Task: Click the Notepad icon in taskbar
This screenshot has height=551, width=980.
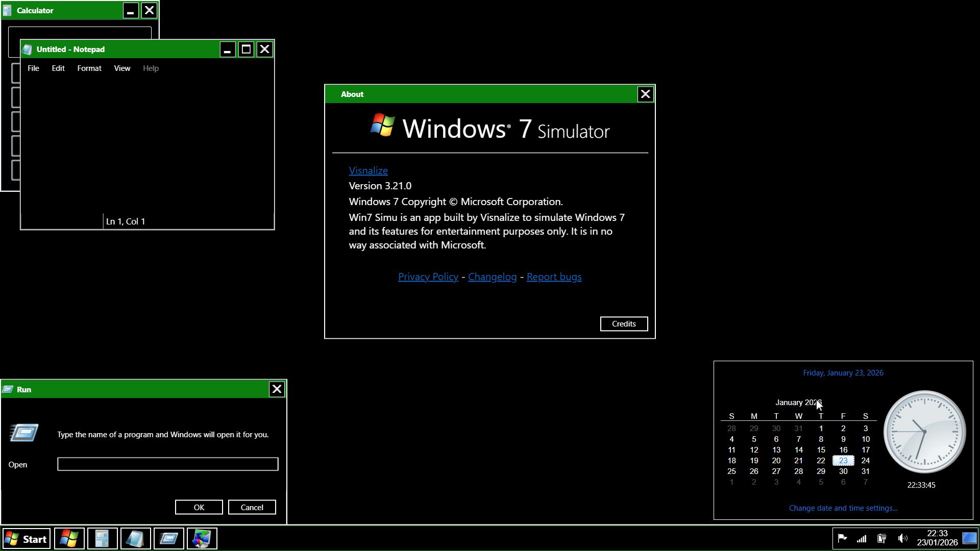Action: (x=135, y=539)
